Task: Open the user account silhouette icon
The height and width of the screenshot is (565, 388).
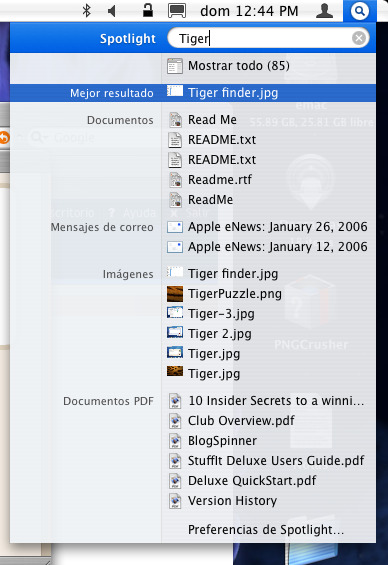Action: (x=324, y=11)
